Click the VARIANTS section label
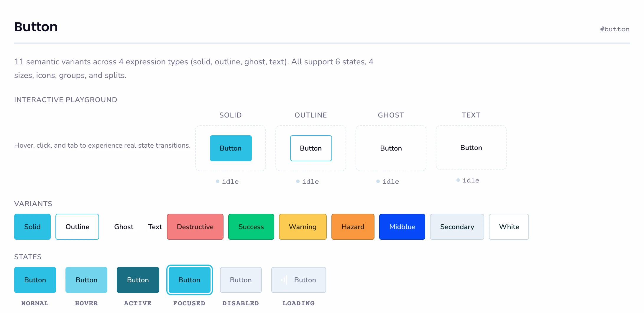644x313 pixels. point(33,204)
